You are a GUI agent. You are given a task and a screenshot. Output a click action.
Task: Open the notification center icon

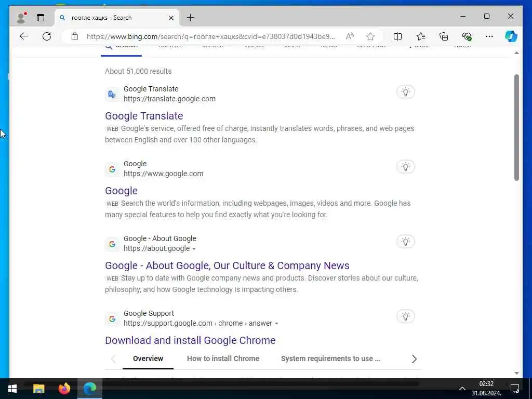point(515,389)
